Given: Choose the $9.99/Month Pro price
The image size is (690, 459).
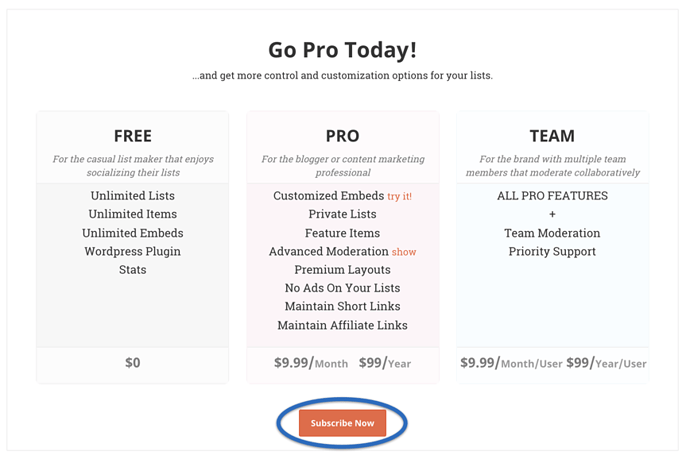Looking at the screenshot, I should (311, 363).
